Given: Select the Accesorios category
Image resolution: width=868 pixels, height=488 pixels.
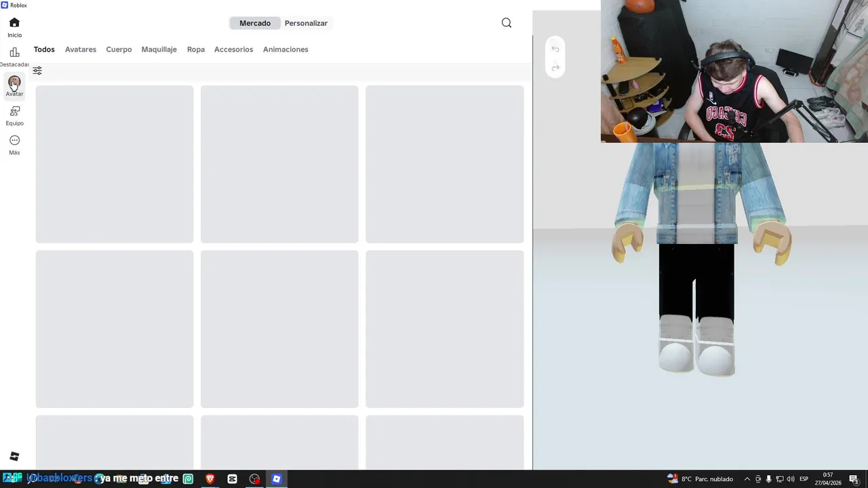Looking at the screenshot, I should [233, 49].
